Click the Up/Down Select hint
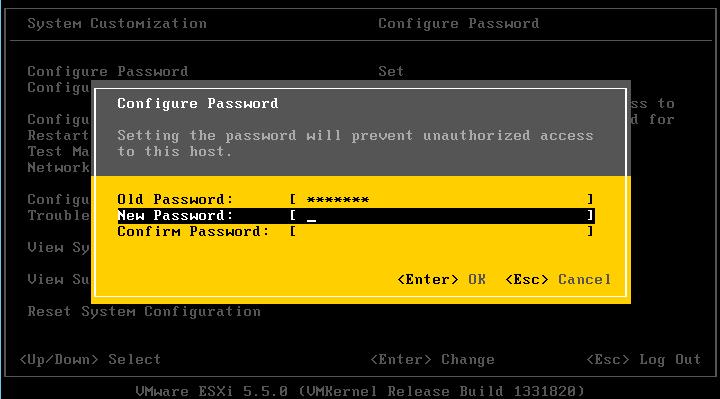720x399 pixels. [90, 359]
